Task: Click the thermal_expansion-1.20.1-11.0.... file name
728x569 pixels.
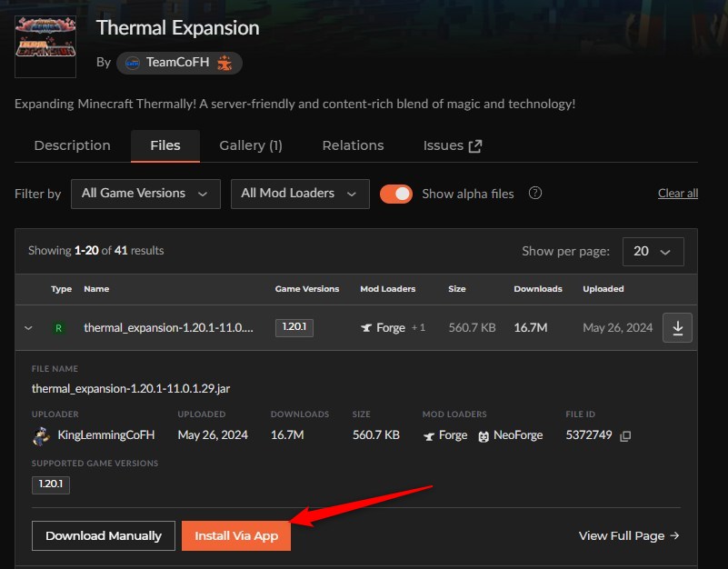Action: (x=168, y=328)
